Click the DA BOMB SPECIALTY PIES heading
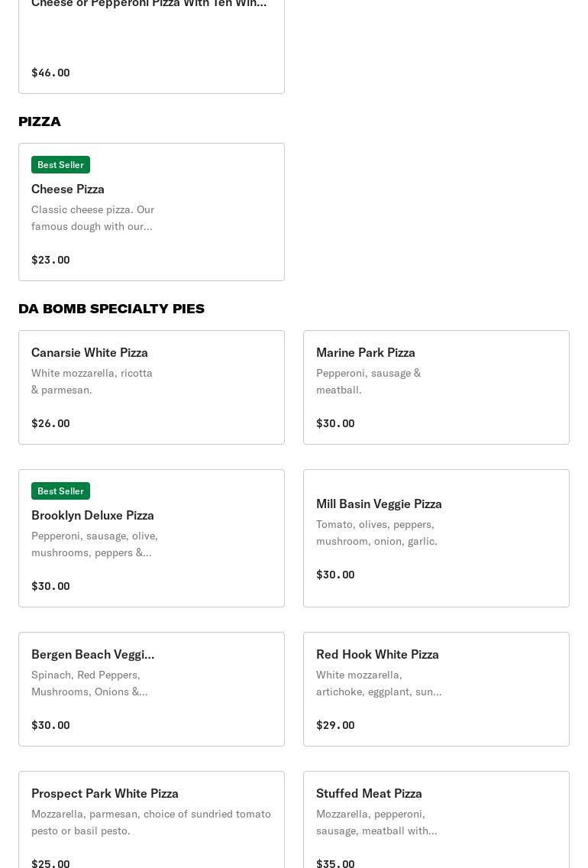588x868 pixels. [111, 309]
